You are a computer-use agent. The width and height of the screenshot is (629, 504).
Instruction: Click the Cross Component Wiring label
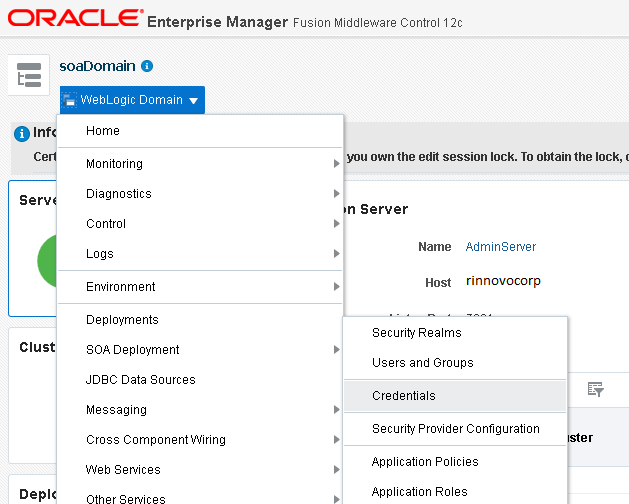pos(156,440)
